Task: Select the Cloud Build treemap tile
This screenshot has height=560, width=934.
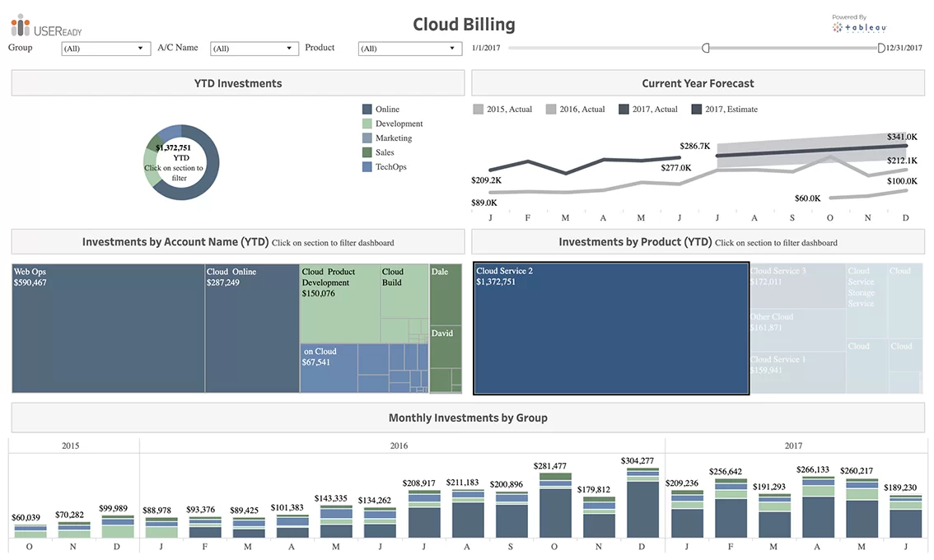Action: [404, 292]
